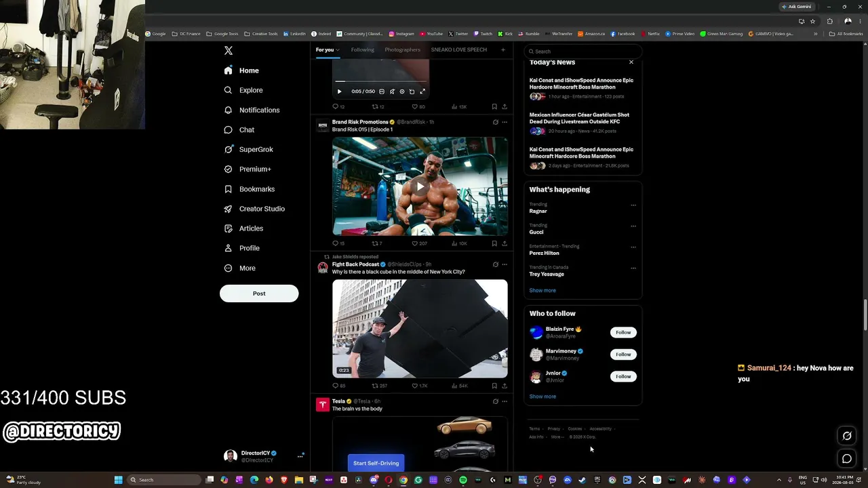Expand the More menu in sidebar
Screen dimensions: 868x488
pyautogui.click(x=240, y=268)
